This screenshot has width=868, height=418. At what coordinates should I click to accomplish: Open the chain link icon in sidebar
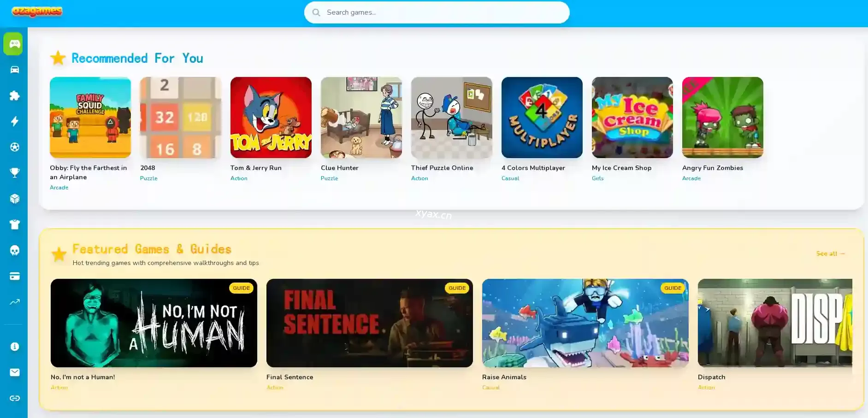[15, 398]
